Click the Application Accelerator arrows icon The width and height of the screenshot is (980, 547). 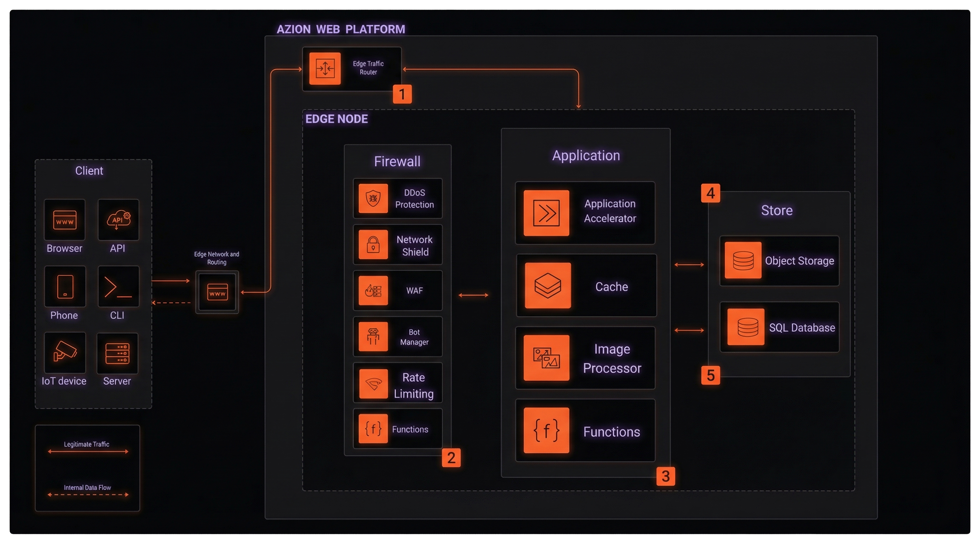(x=546, y=213)
